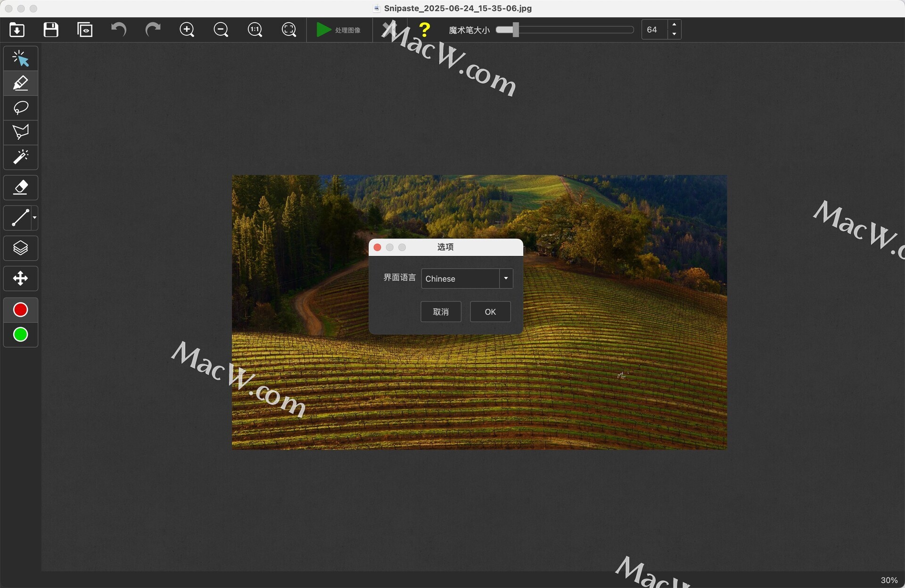Image resolution: width=905 pixels, height=588 pixels.
Task: Open an image file via import icon
Action: click(17, 30)
